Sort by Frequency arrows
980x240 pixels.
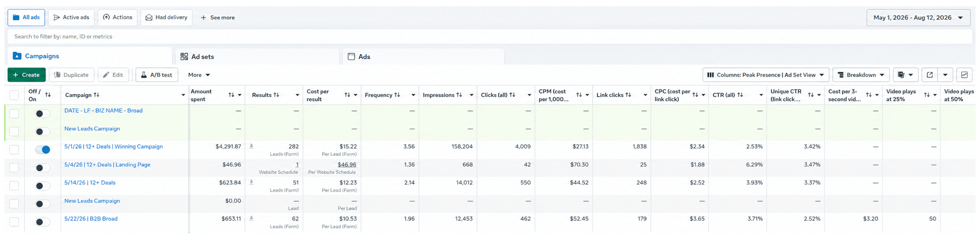(397, 95)
